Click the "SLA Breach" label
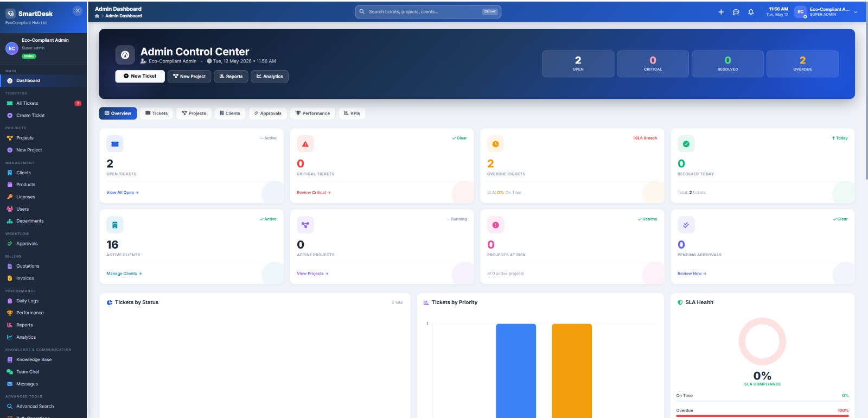The width and height of the screenshot is (868, 418). [645, 138]
